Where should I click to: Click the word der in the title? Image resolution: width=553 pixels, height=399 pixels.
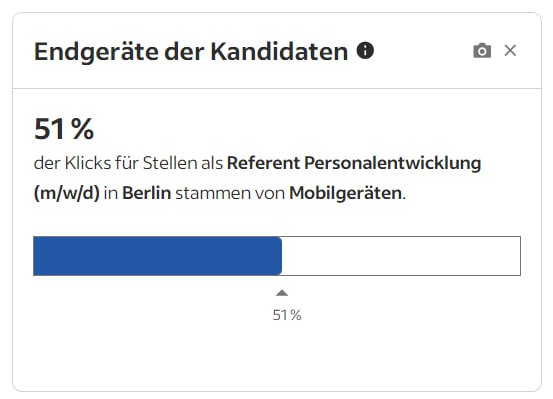click(184, 52)
